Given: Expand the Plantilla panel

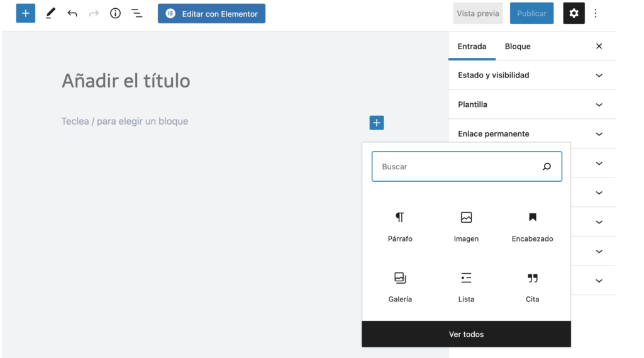Looking at the screenshot, I should pos(531,104).
